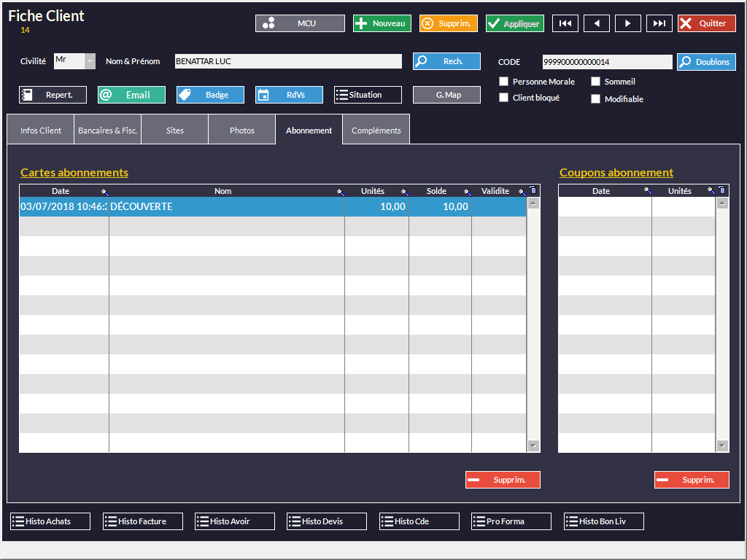Go to the next client record
This screenshot has height=560, width=747.
[x=628, y=23]
